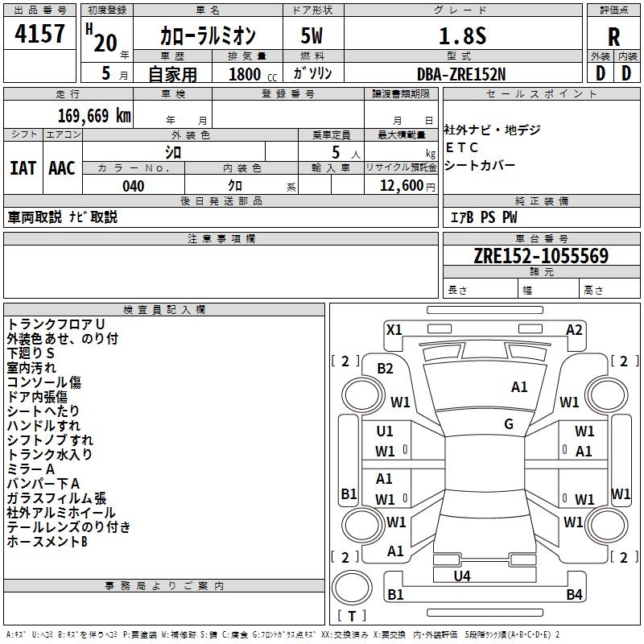This screenshot has width=644, height=644.
Task: Click the X1 mark on car diagram
Action: coord(394,330)
